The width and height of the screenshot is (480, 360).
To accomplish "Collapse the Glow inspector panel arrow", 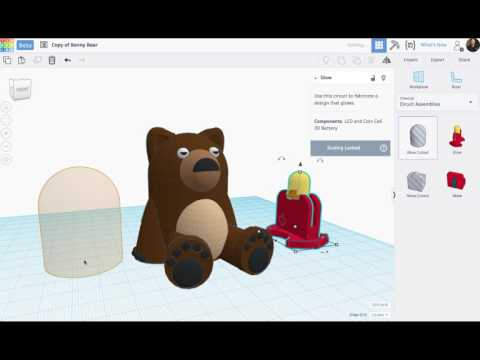I will [x=316, y=78].
